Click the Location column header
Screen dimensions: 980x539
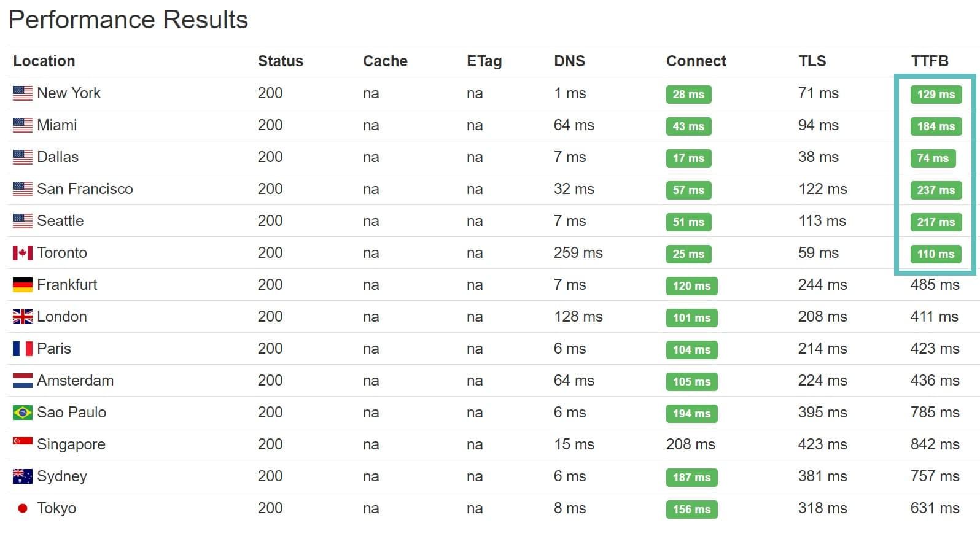coord(44,61)
